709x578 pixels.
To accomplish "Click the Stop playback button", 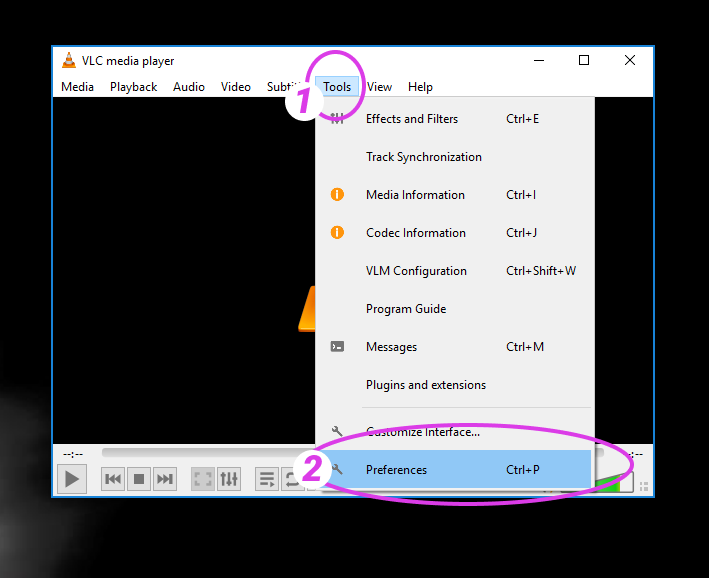I will (139, 480).
